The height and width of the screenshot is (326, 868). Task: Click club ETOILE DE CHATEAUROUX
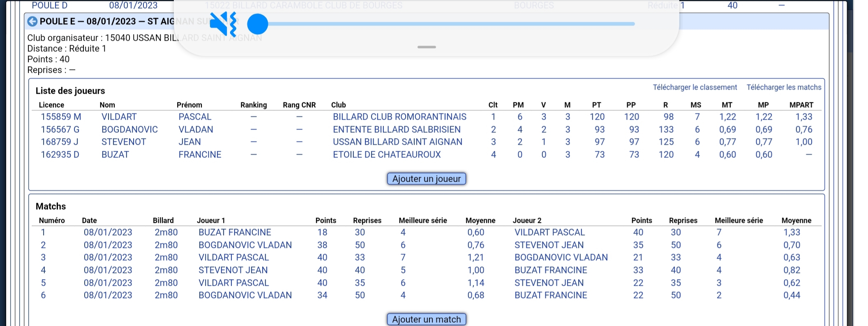[387, 155]
